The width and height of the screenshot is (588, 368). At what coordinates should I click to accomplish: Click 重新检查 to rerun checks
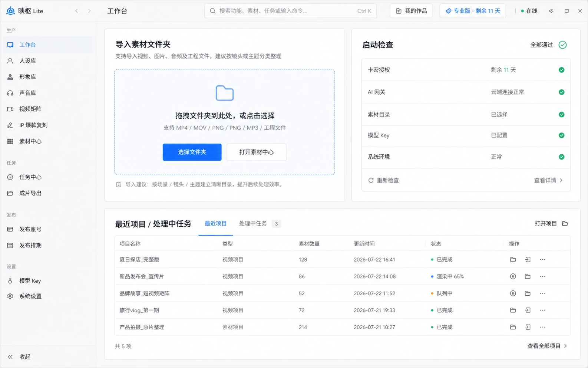(x=383, y=180)
